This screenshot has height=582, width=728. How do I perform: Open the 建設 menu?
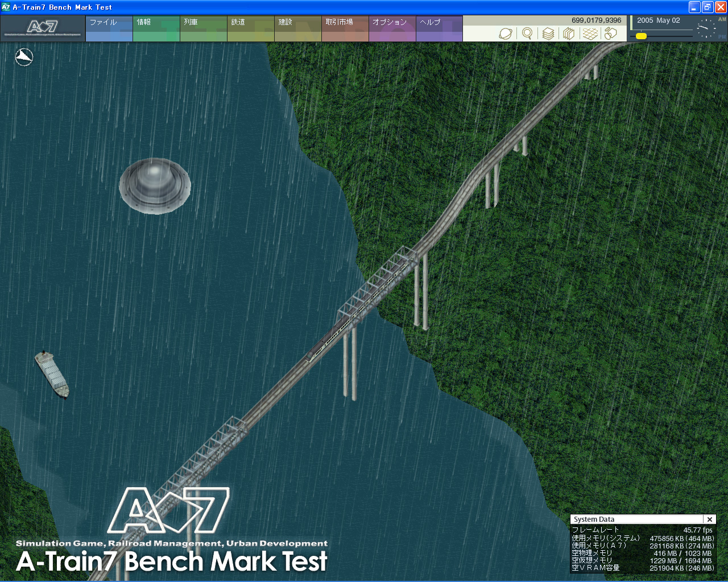tap(298, 28)
